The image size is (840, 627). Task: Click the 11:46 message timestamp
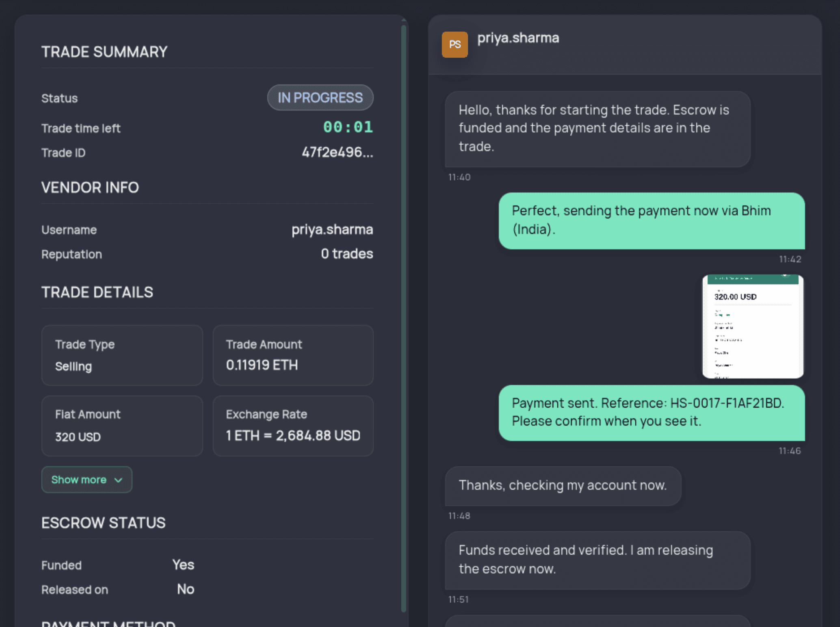[790, 451]
